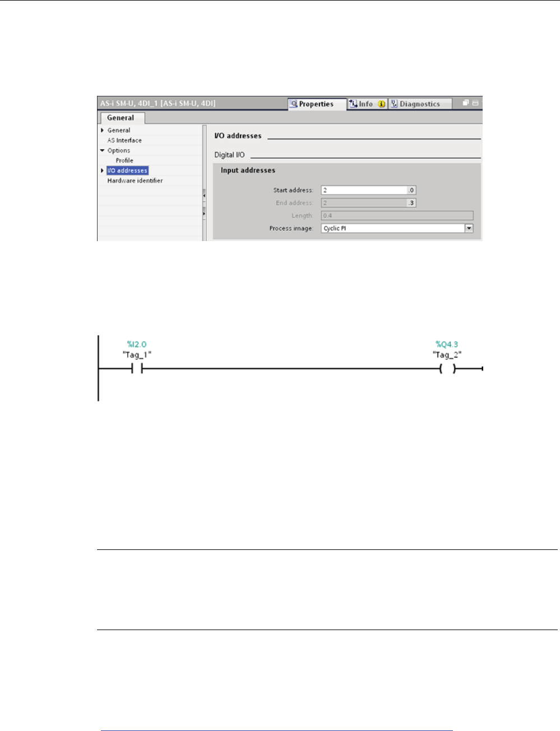Switch to the Properties tab

coord(317,104)
